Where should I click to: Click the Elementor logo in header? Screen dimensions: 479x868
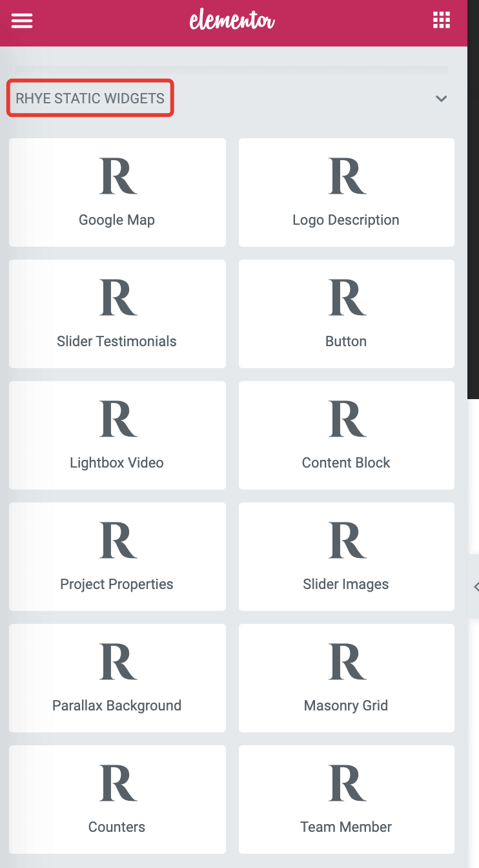click(x=232, y=21)
